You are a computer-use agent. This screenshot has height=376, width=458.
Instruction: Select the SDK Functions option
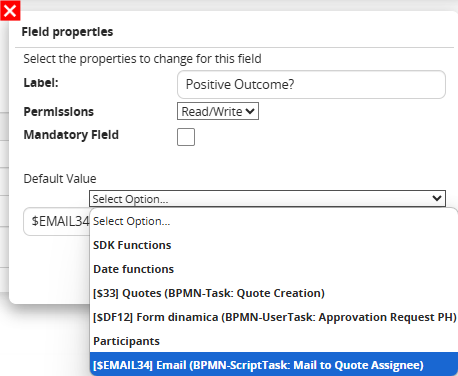[274, 245]
